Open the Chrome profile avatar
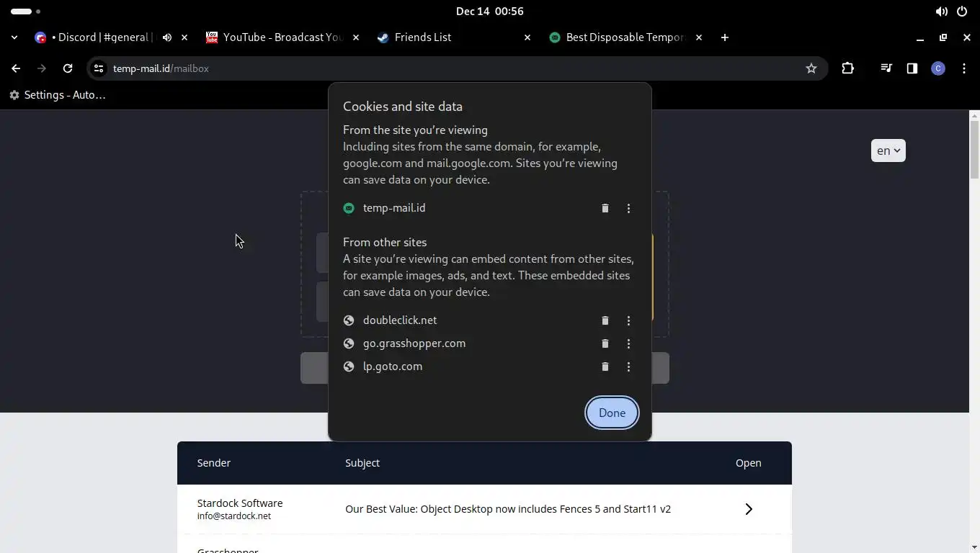This screenshot has height=553, width=980. 938,68
